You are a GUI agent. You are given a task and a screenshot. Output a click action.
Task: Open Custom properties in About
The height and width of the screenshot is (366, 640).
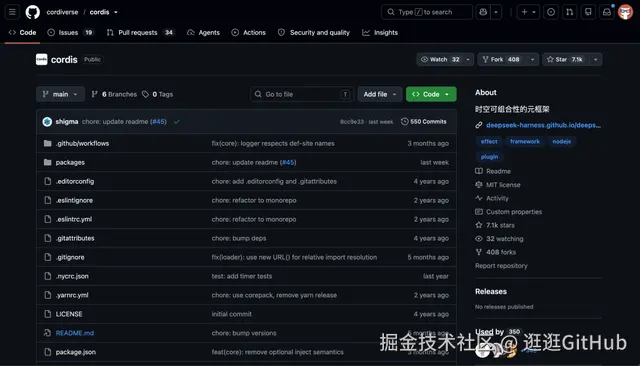coord(509,212)
